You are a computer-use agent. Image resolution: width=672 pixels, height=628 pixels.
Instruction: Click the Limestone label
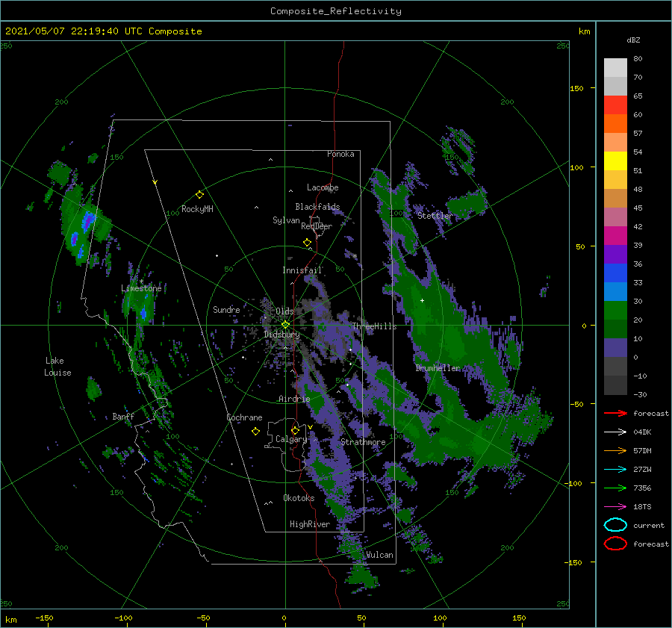click(141, 288)
